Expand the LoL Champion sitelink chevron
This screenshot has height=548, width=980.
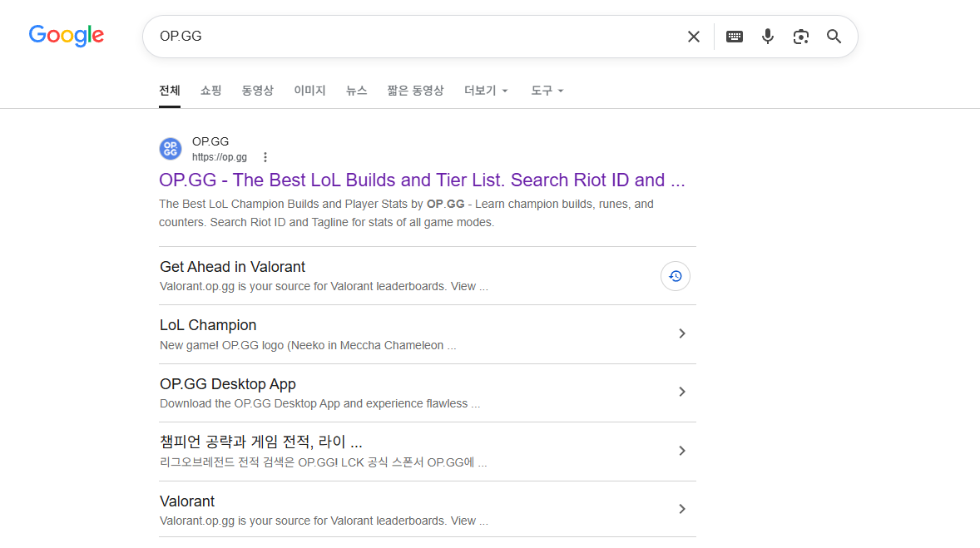click(x=682, y=333)
